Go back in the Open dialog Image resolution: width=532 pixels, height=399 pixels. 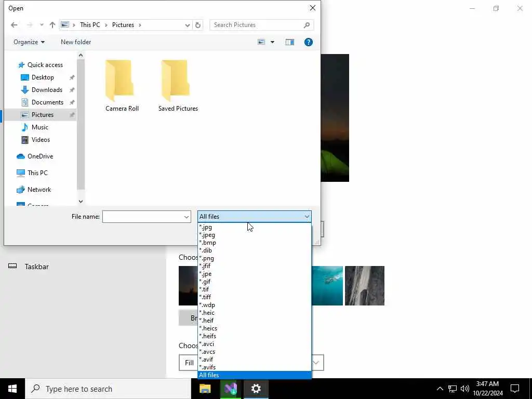coord(14,25)
